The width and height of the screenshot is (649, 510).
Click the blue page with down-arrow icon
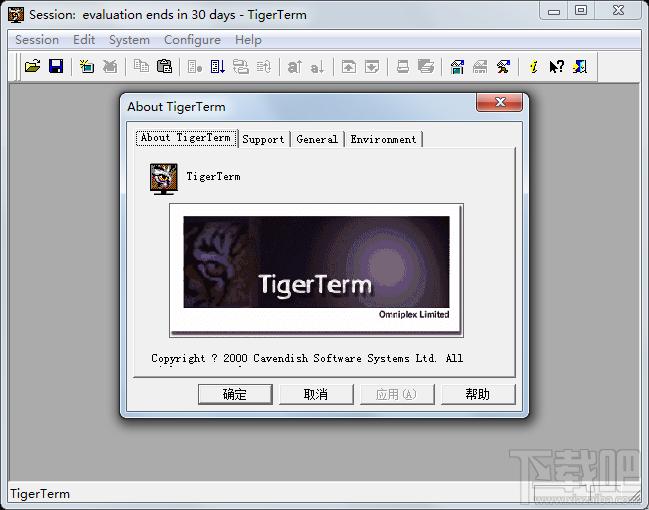point(218,66)
